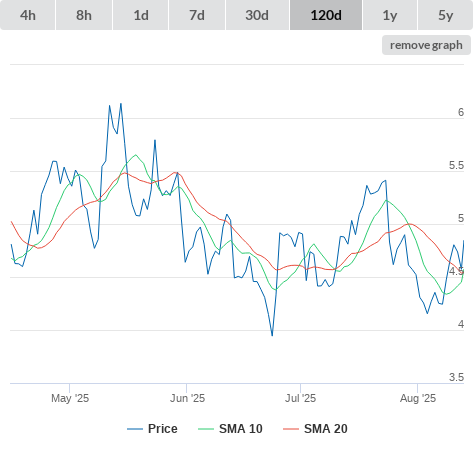Screen dimensions: 474x455
Task: Switch chart to 1y range
Action: click(390, 15)
